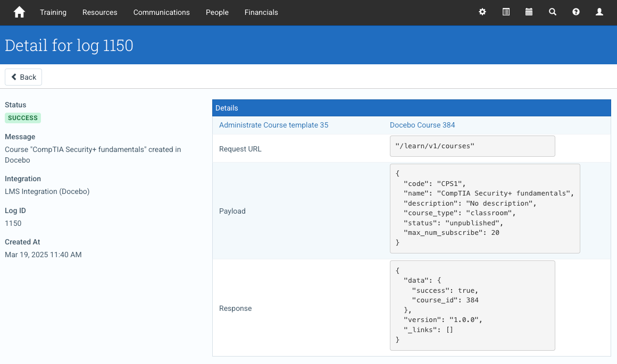Open Docebo Course 384 link

click(422, 125)
